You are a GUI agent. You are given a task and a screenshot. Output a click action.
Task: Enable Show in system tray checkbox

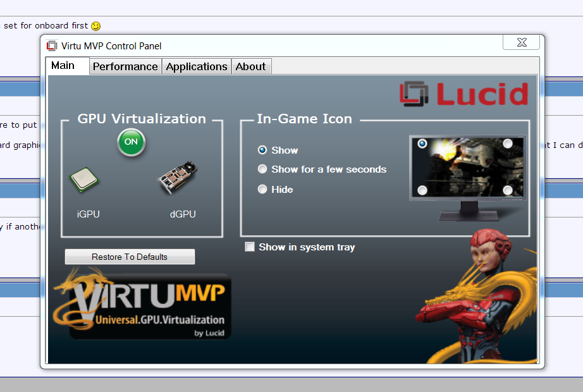tap(250, 247)
